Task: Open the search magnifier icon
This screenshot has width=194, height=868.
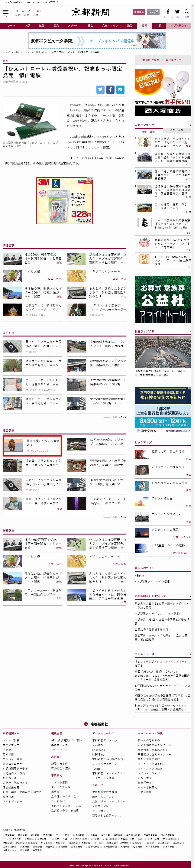Action: pyautogui.click(x=187, y=12)
